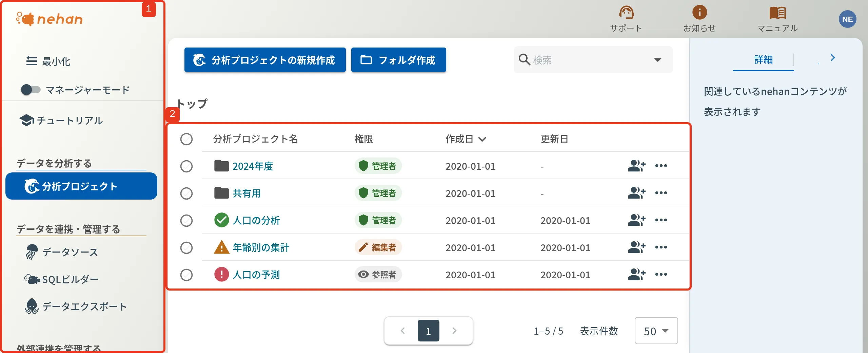Image resolution: width=868 pixels, height=353 pixels.
Task: Click add-user icon for 共有用 row
Action: [636, 193]
